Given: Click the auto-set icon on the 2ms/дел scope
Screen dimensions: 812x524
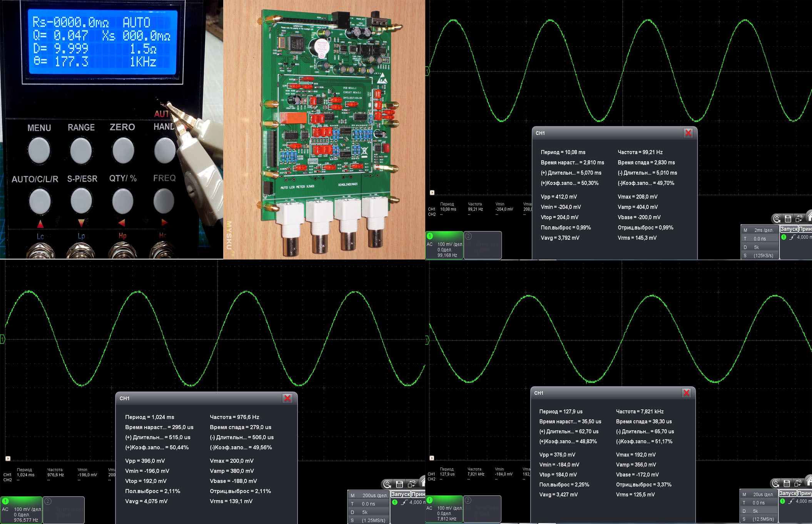Looking at the screenshot, I should point(777,219).
